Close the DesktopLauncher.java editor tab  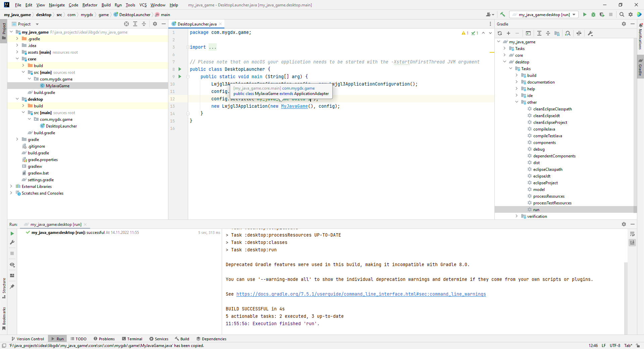point(220,24)
